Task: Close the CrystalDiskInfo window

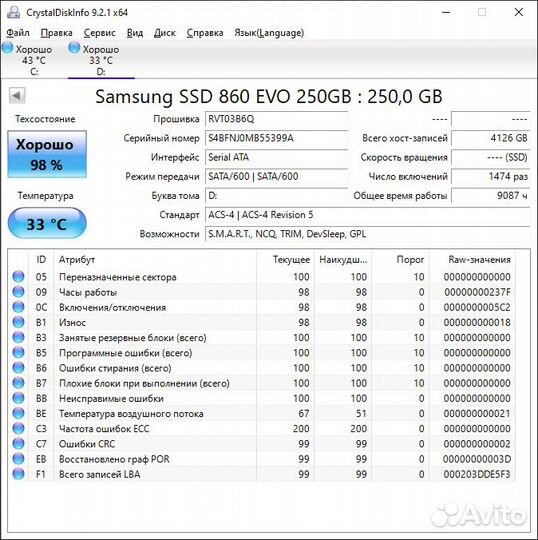Action: [519, 12]
